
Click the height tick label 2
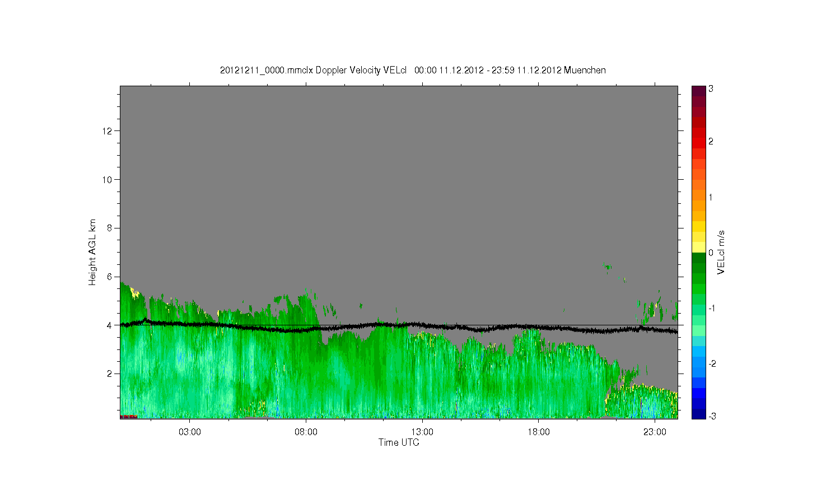tap(110, 374)
